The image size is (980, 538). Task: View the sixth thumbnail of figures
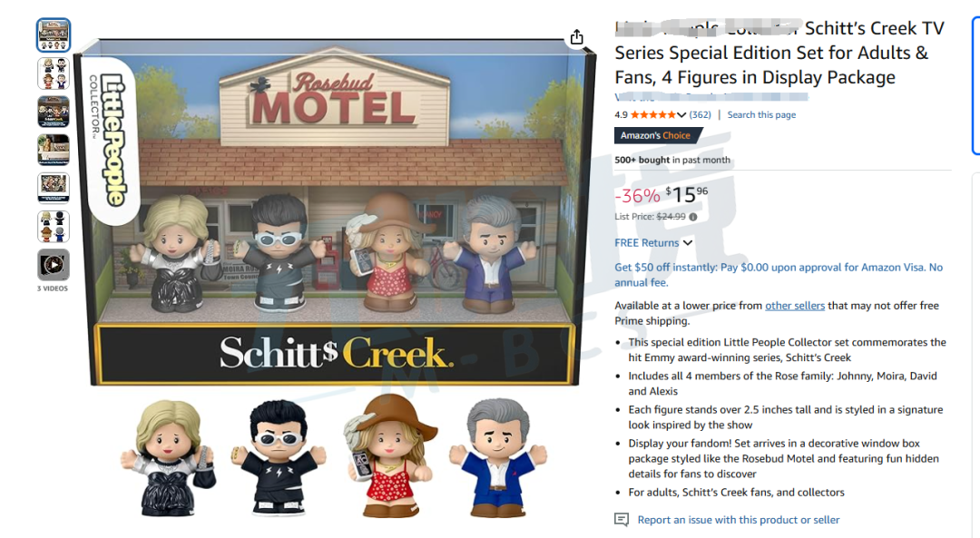[x=54, y=227]
